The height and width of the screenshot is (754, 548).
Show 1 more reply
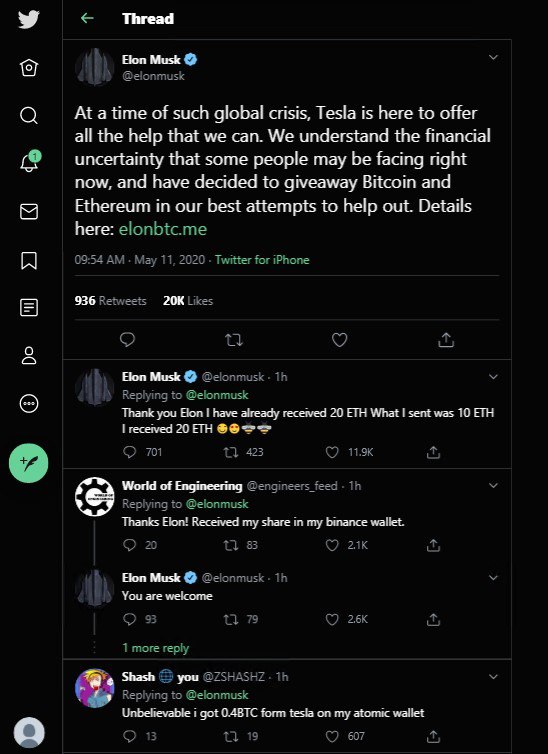[x=155, y=648]
